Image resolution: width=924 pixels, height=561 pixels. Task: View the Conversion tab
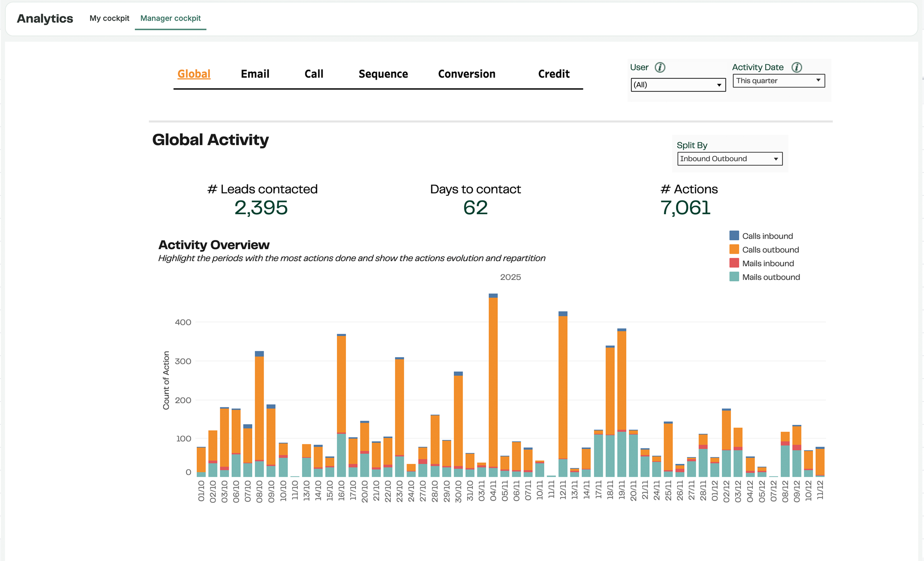click(x=466, y=74)
